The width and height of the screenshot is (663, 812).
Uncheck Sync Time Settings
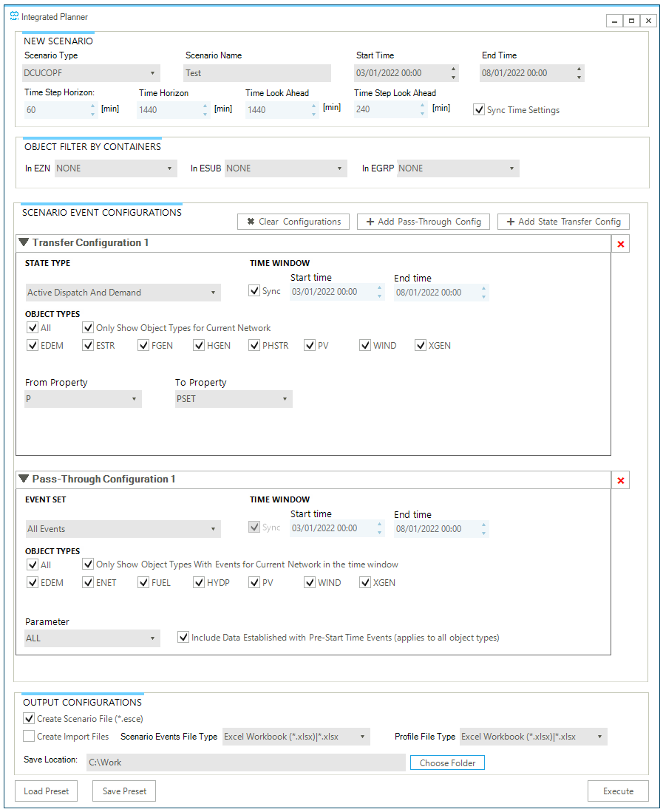[x=480, y=109]
